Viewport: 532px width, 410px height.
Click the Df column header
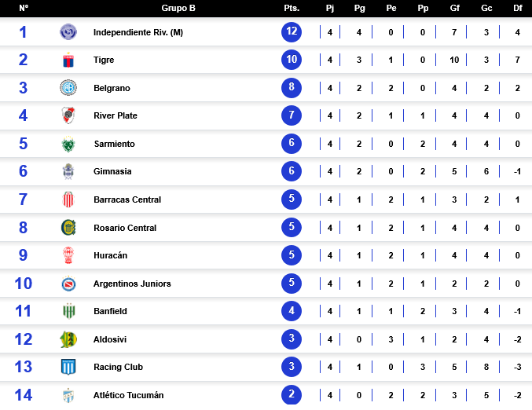point(518,8)
